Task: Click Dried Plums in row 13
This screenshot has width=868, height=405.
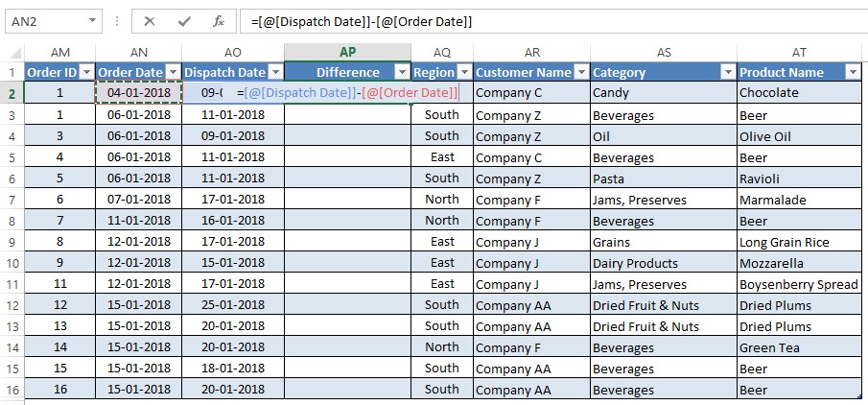Action: tap(799, 325)
